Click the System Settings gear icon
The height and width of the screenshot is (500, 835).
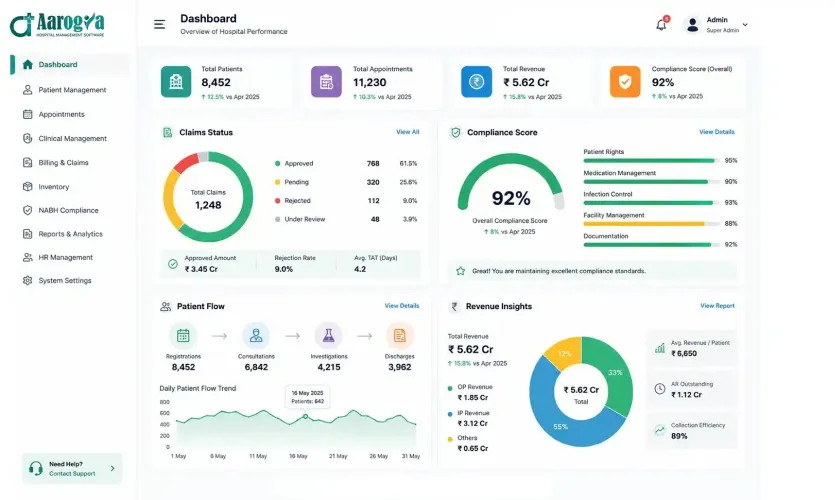(28, 281)
